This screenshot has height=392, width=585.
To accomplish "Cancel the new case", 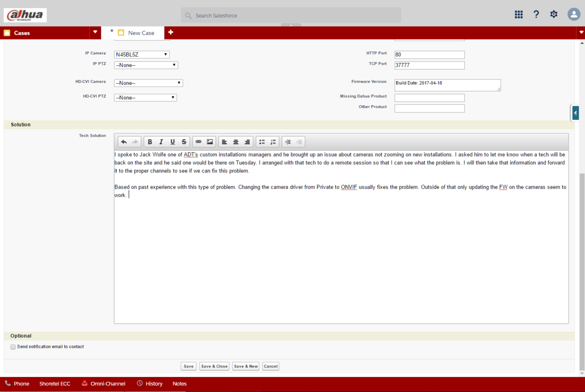I will (271, 366).
